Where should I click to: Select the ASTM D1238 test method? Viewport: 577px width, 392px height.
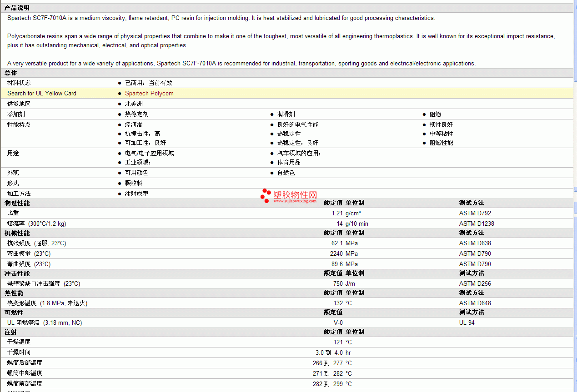477,223
